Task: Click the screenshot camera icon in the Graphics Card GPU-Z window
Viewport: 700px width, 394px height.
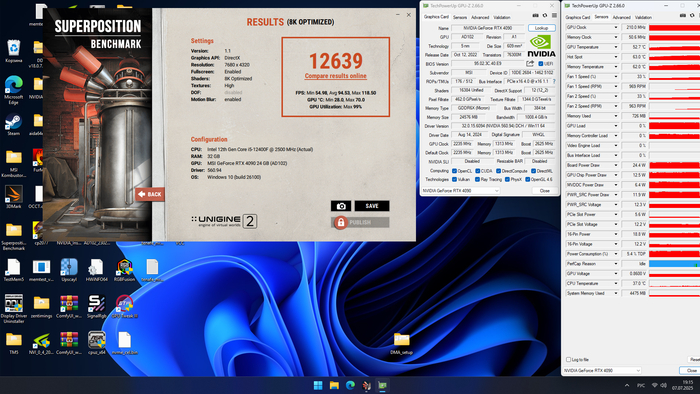Action: click(x=535, y=16)
